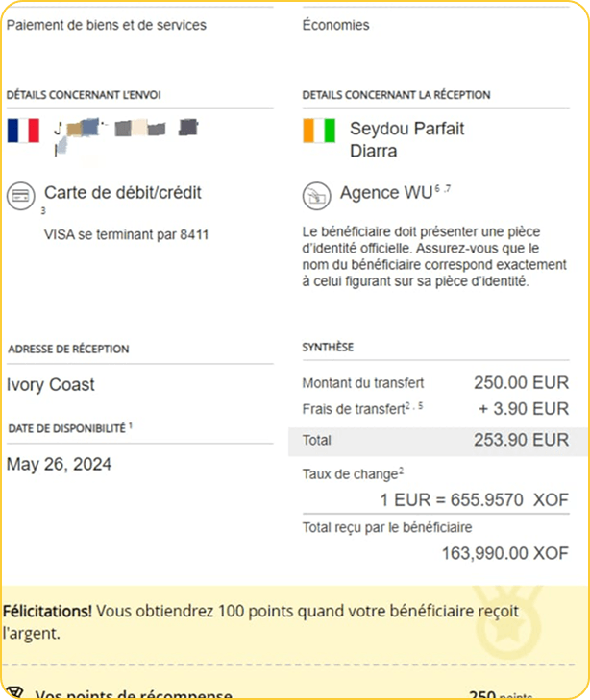The image size is (590, 700).
Task: Click the transfer amount 250.00 EUR
Action: [521, 382]
